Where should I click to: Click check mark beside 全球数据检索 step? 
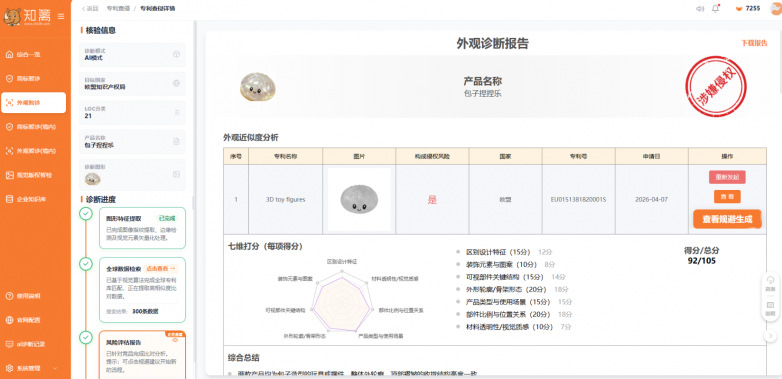pos(86,264)
